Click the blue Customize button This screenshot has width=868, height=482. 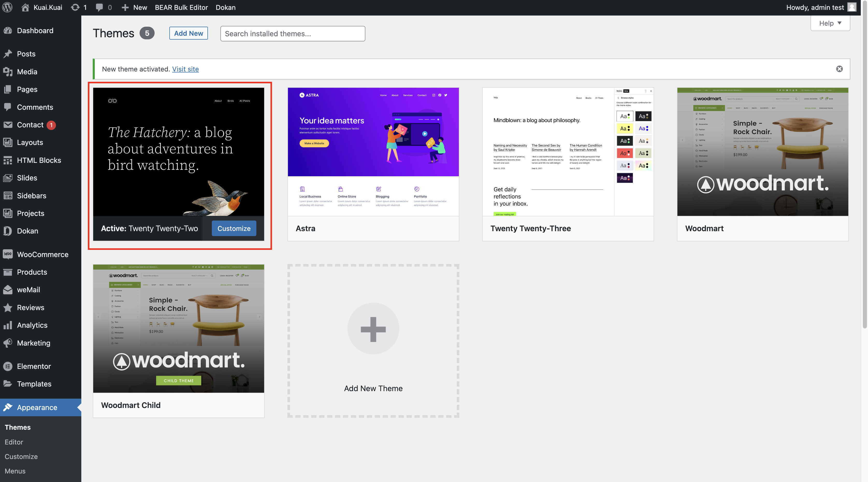[x=234, y=228]
